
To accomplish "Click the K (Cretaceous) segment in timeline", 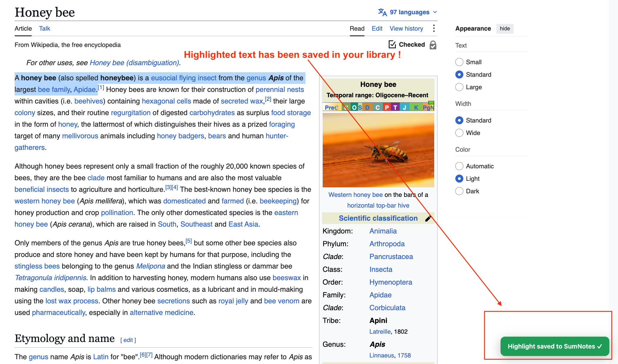I will (416, 107).
